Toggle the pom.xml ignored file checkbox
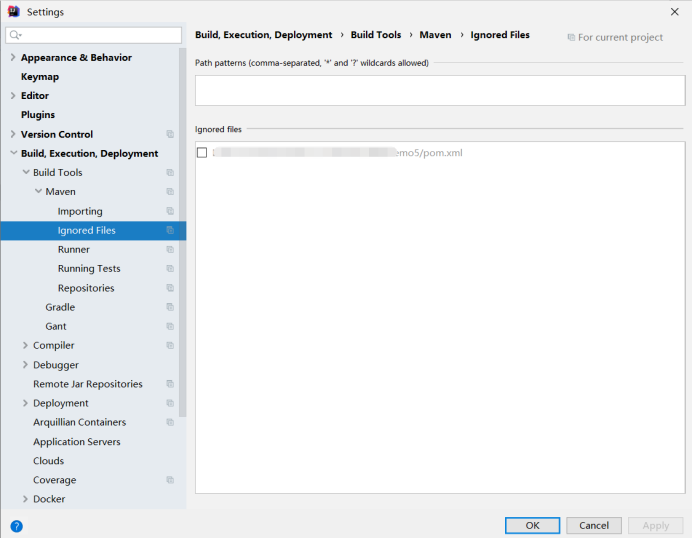693x539 pixels. pyautogui.click(x=202, y=153)
